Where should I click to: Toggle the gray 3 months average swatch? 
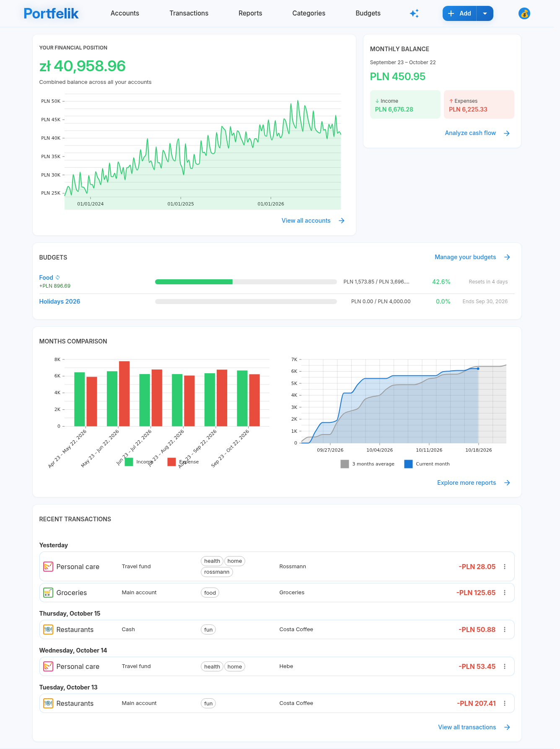click(x=345, y=464)
